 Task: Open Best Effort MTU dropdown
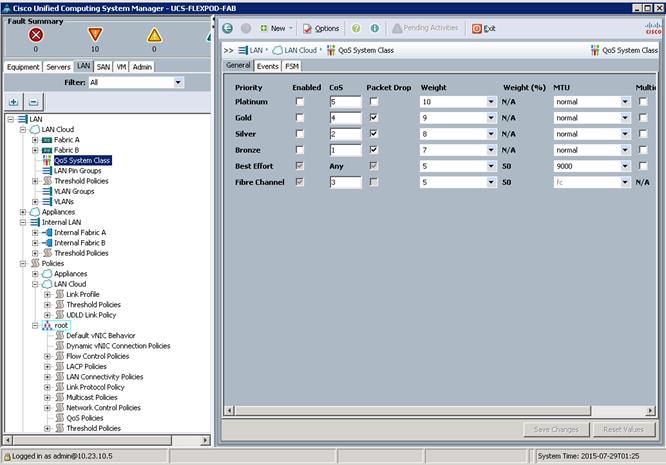(x=625, y=166)
